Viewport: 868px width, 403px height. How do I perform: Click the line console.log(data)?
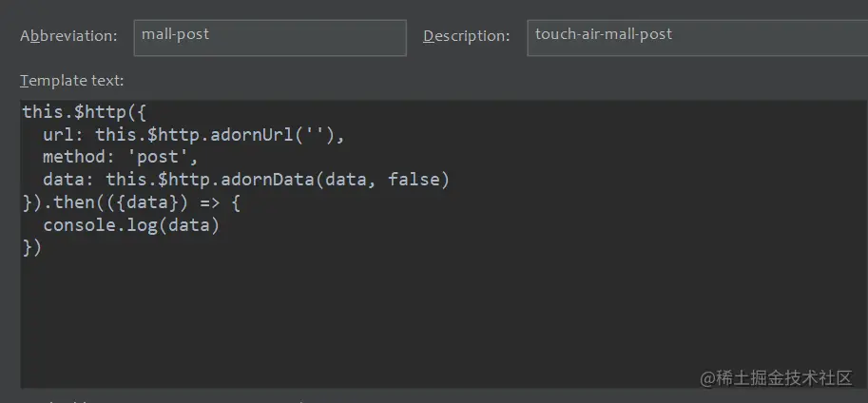tap(131, 225)
